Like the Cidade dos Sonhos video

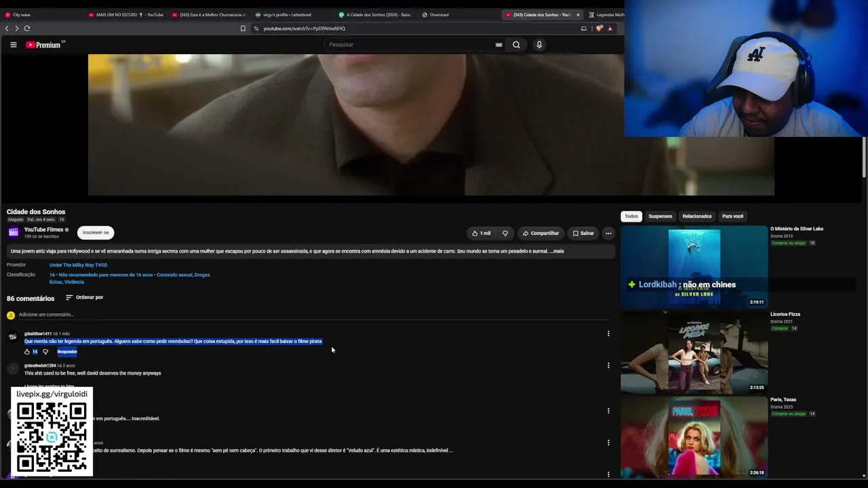point(481,233)
